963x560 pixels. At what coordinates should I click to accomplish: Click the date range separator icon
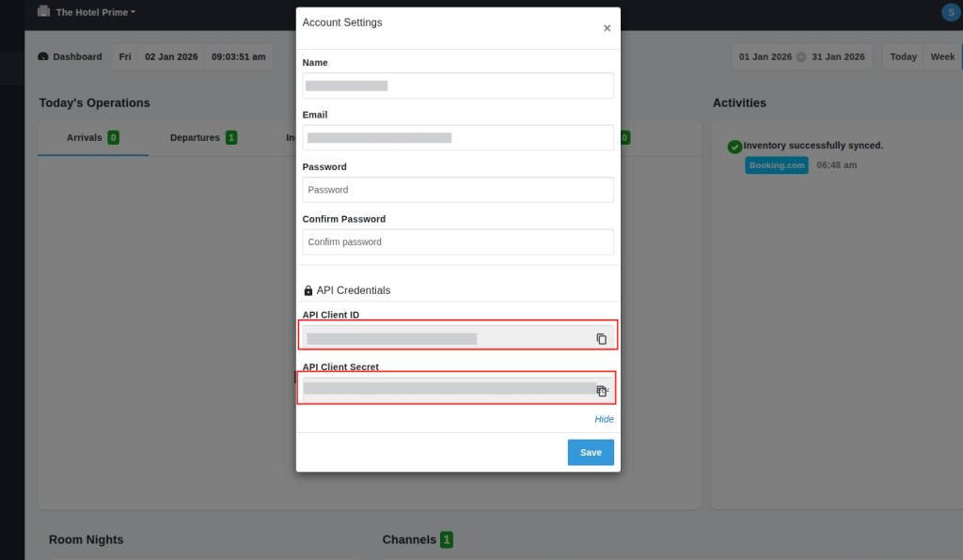[801, 56]
